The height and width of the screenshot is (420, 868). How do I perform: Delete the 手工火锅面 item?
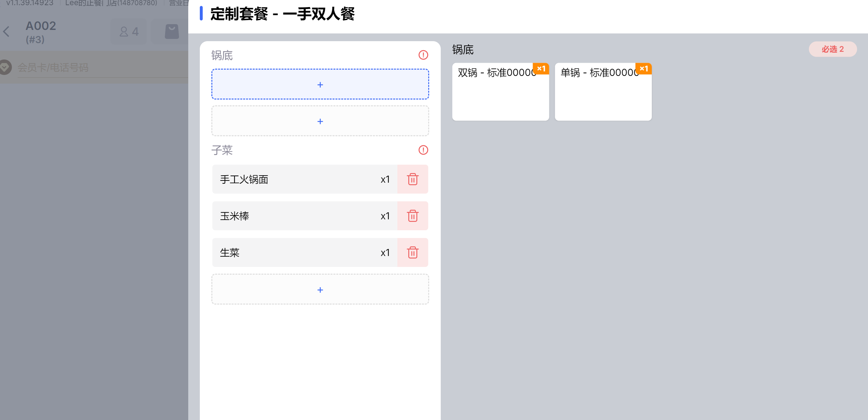(x=412, y=179)
